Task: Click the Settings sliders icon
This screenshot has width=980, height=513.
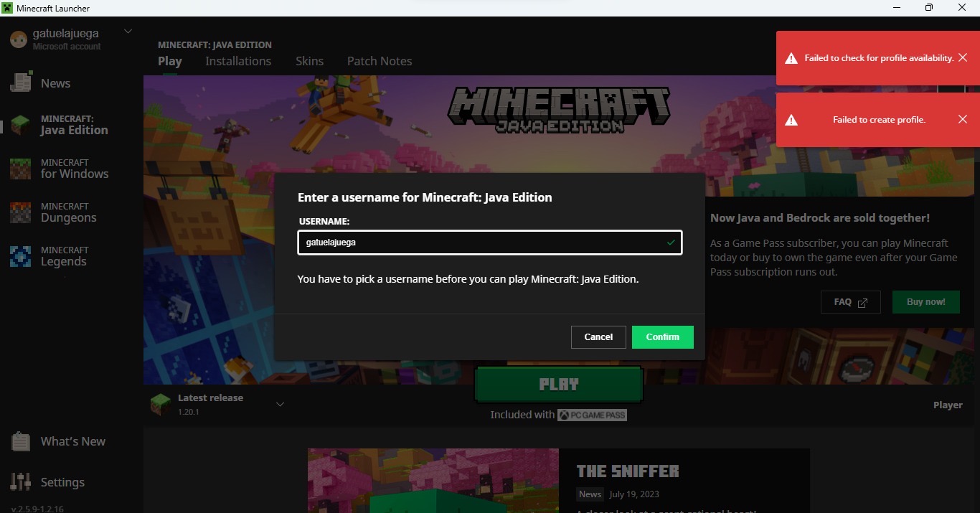Action: (x=21, y=481)
